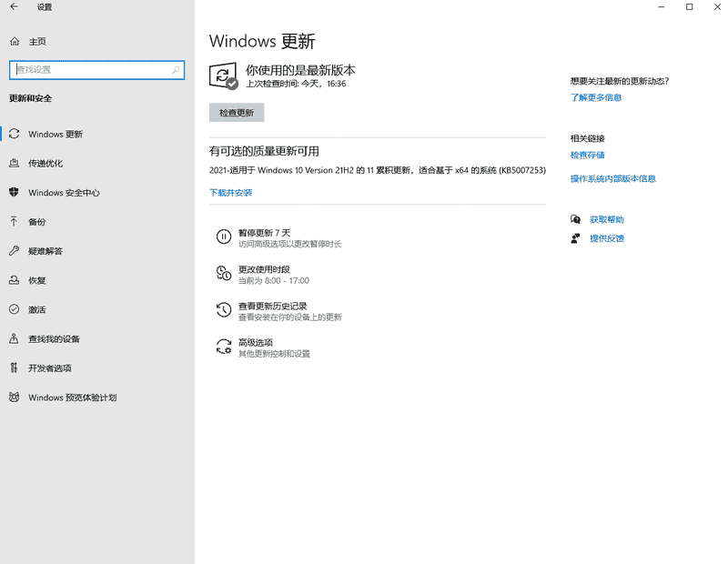Screen dimensions: 728x564
Task: Click the Windows 更新 sync icon in sidebar
Action: click(x=15, y=134)
